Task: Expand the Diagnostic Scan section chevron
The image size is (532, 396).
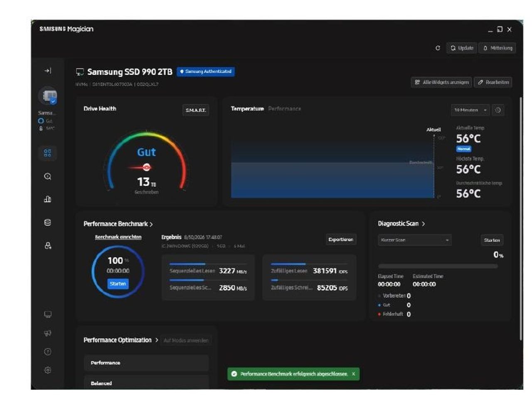Action: (423, 224)
